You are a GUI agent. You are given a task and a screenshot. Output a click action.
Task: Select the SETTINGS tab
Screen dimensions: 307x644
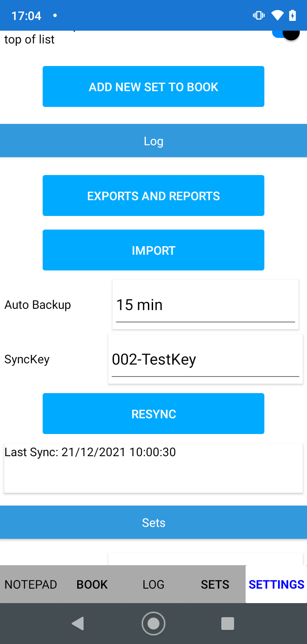point(276,584)
